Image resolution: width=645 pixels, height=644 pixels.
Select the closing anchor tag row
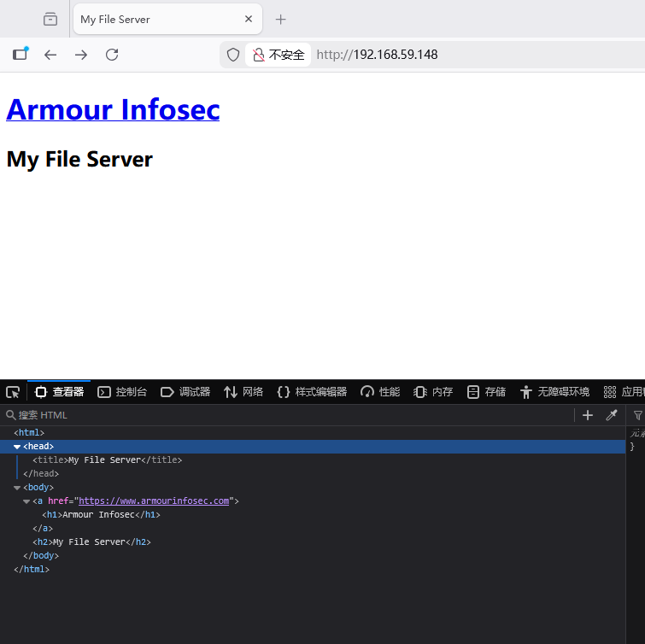click(x=313, y=529)
